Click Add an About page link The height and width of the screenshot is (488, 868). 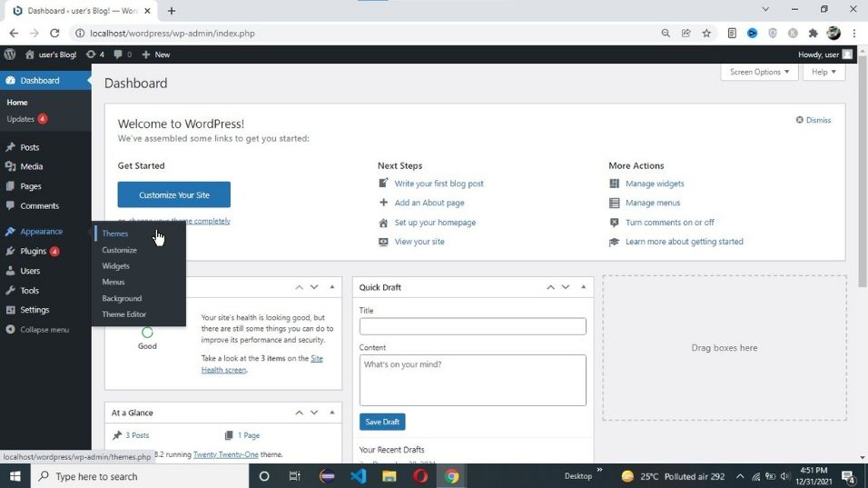point(429,203)
